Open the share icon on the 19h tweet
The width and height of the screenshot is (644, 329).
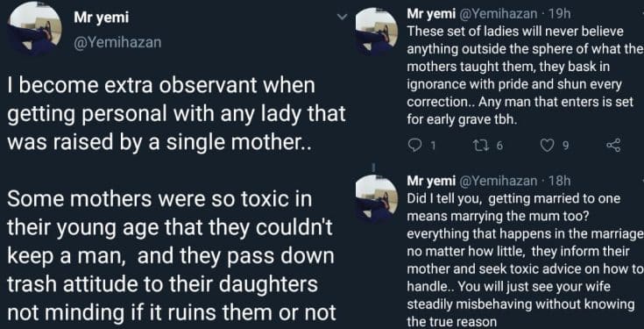614,145
